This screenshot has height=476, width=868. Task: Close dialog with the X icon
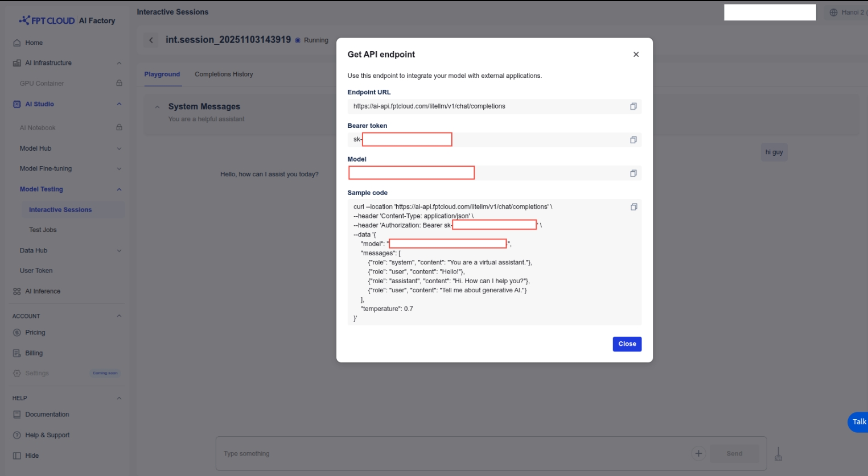point(636,55)
